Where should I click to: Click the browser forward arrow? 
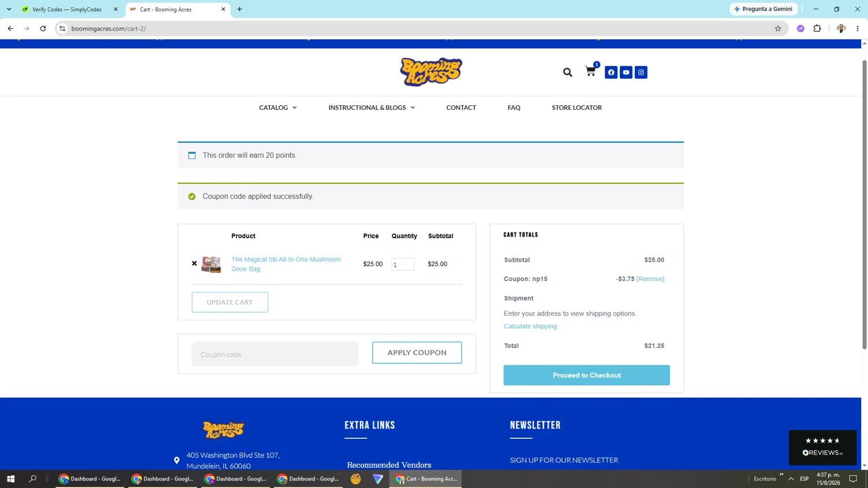(27, 28)
